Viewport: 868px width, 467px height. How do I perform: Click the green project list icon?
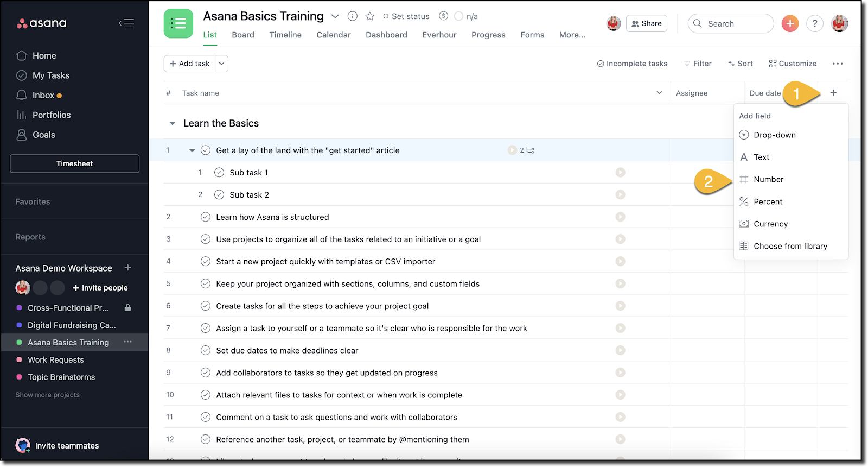pos(178,23)
